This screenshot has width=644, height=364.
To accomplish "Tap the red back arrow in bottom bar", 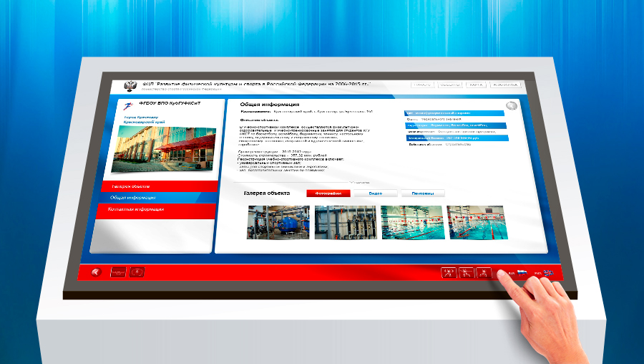I will point(96,272).
